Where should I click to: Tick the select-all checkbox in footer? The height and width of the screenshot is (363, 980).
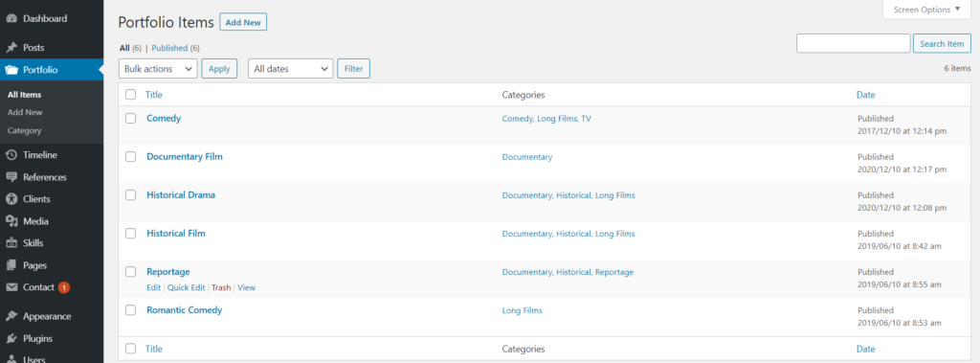coord(130,349)
